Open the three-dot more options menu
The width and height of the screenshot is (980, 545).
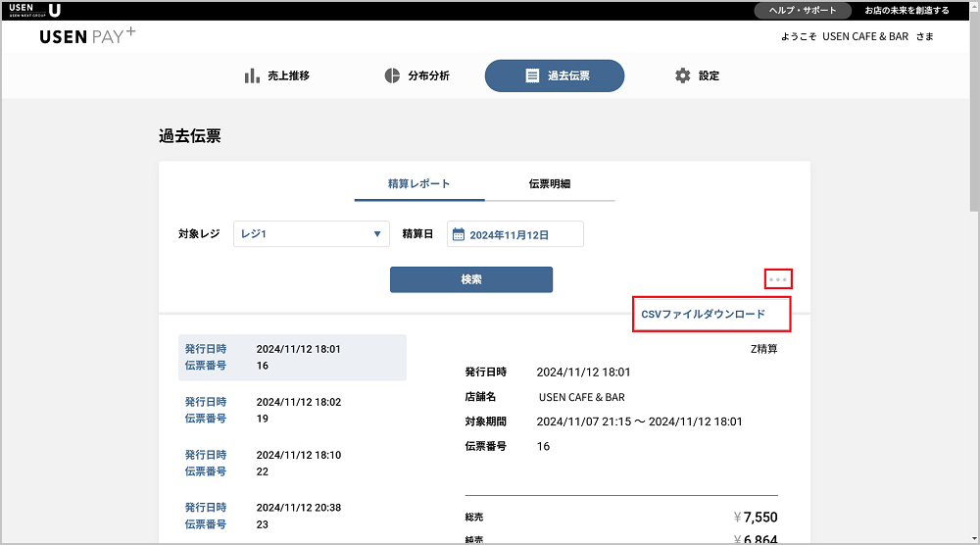pyautogui.click(x=778, y=279)
